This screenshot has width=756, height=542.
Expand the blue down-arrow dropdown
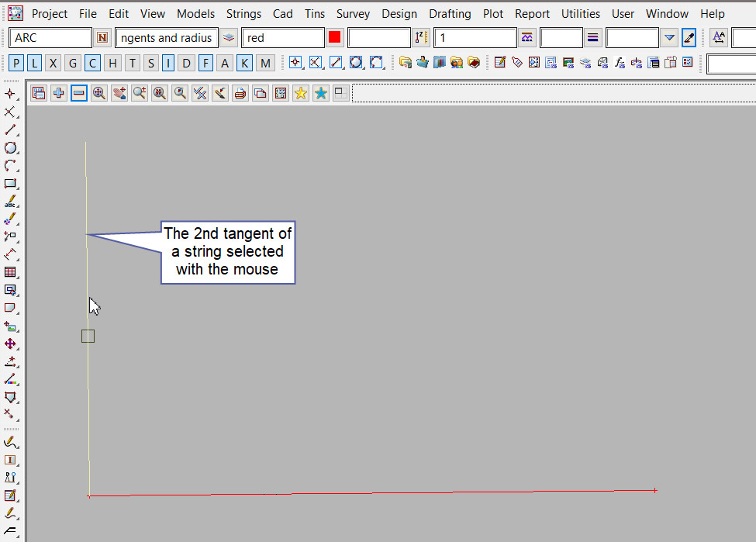(670, 38)
